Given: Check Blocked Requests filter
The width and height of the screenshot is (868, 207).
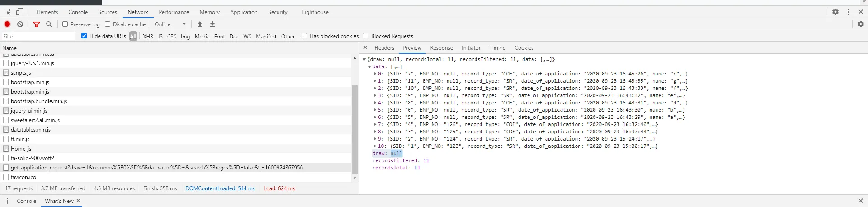Looking at the screenshot, I should click(366, 36).
